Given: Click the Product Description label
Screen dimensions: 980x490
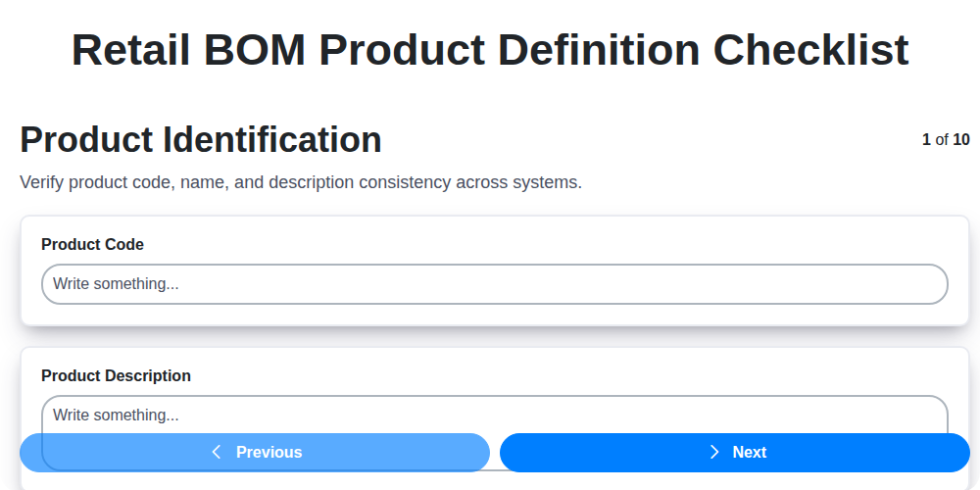Looking at the screenshot, I should click(x=116, y=376).
